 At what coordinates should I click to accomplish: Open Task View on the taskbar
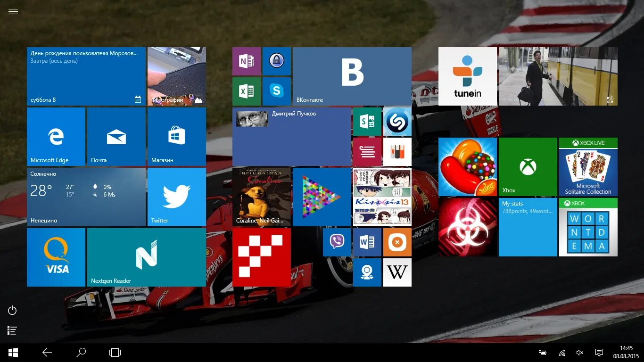[115, 353]
